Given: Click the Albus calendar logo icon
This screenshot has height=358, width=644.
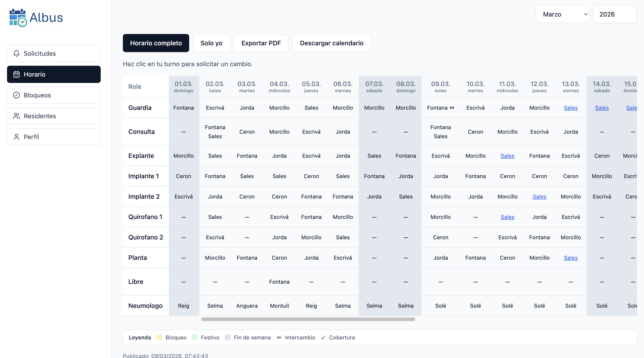Looking at the screenshot, I should [x=18, y=17].
